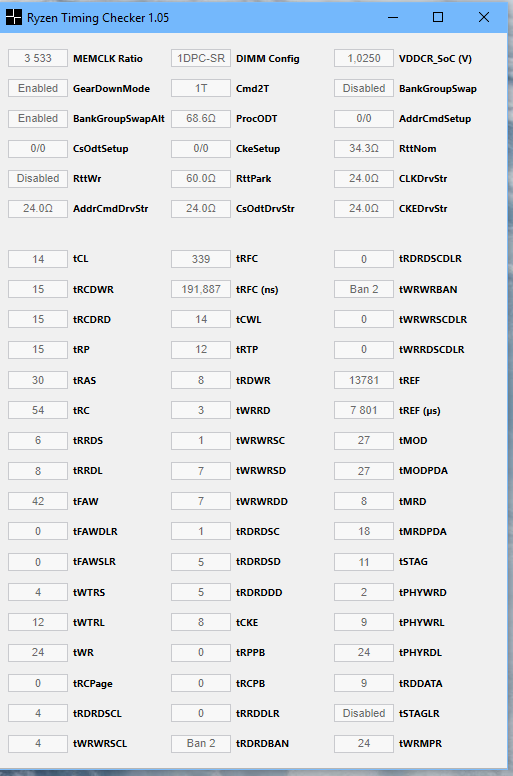Click the AddrCmdDrvStr value field
The width and height of the screenshot is (513, 776).
coord(38,208)
